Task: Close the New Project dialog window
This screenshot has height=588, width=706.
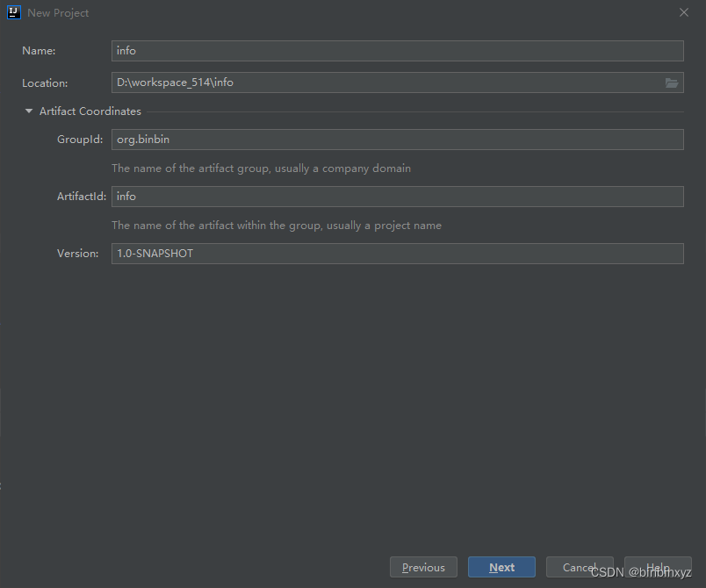Action: (683, 12)
